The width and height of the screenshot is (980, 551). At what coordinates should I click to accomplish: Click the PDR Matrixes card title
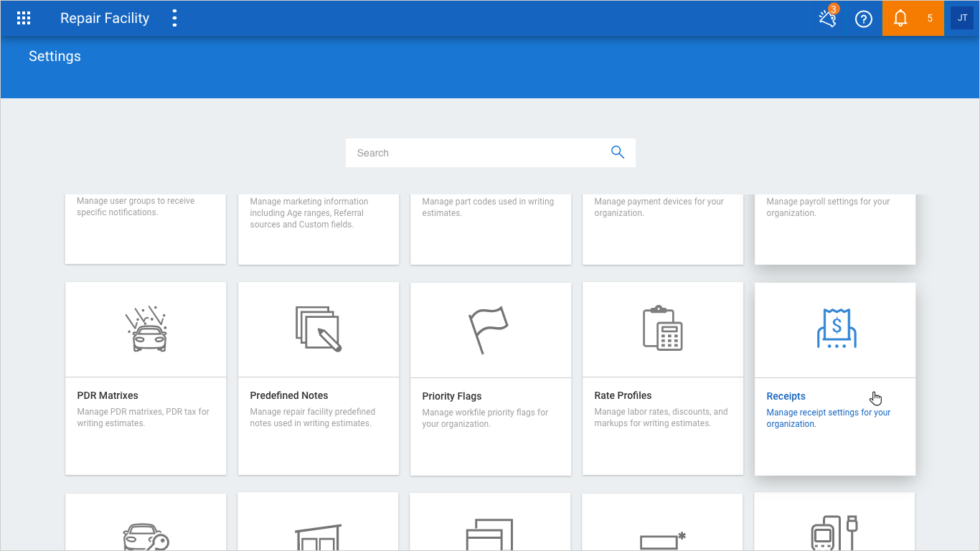coord(108,395)
